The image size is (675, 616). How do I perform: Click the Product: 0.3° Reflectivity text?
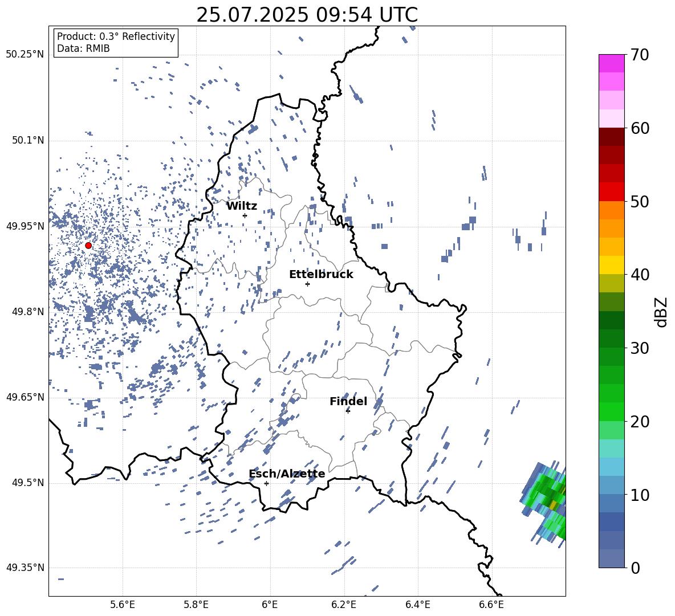click(116, 36)
